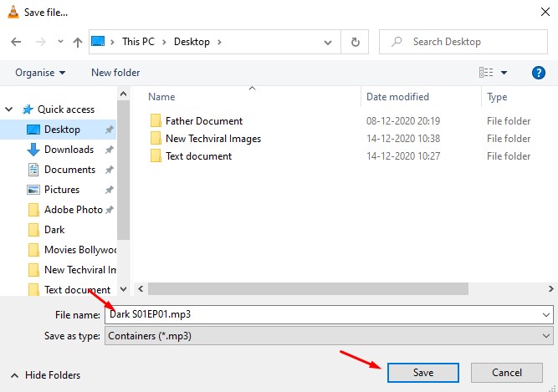
Task: Click the pin icon beside Documents
Action: coord(110,170)
